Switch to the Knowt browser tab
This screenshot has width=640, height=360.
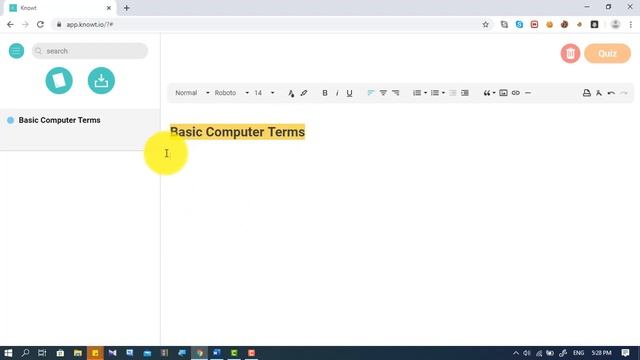[x=59, y=8]
